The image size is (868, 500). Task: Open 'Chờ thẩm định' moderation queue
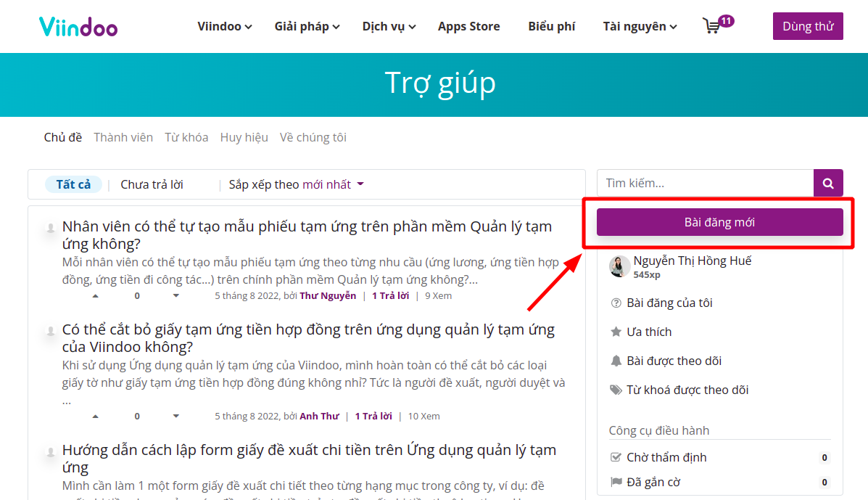pyautogui.click(x=666, y=457)
